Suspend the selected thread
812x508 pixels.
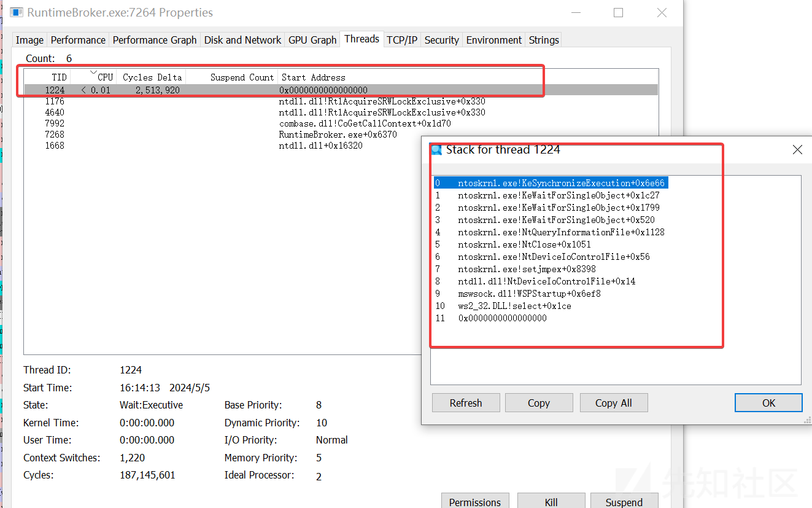624,502
